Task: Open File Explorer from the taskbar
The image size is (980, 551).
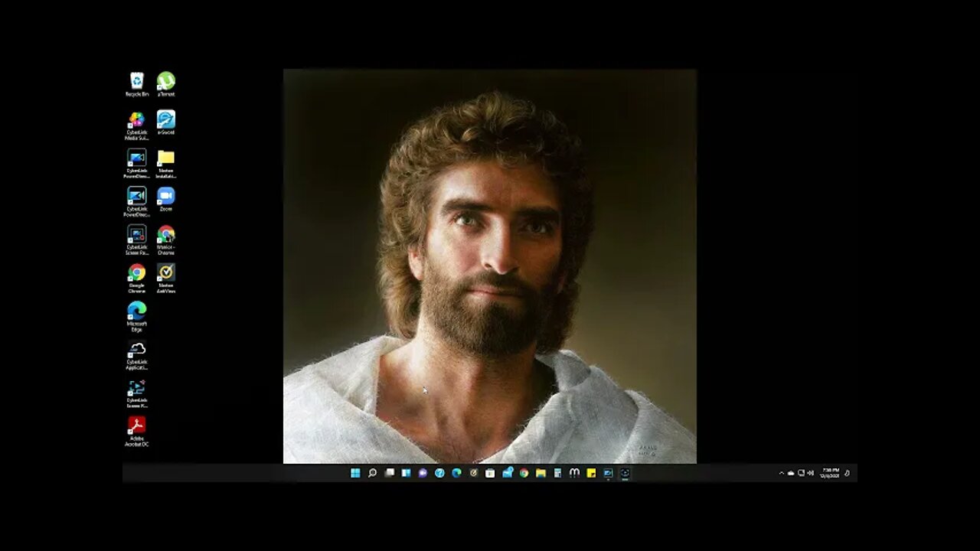Action: (x=541, y=473)
